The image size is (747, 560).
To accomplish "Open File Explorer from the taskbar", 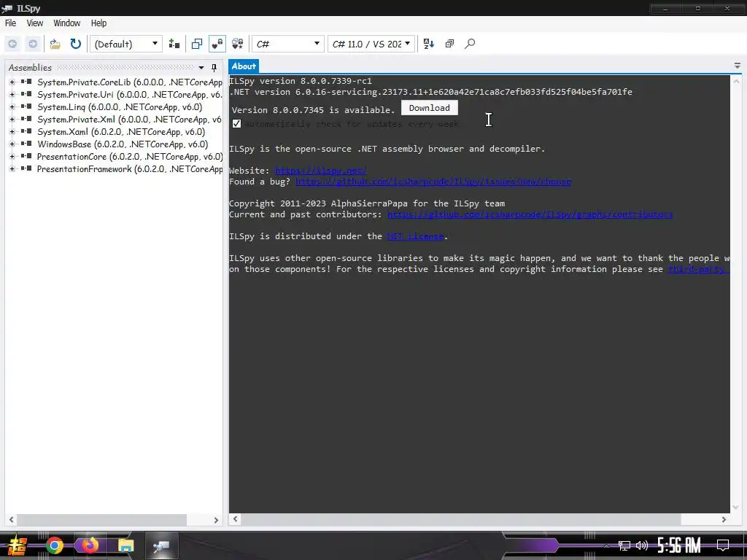I will [x=125, y=545].
